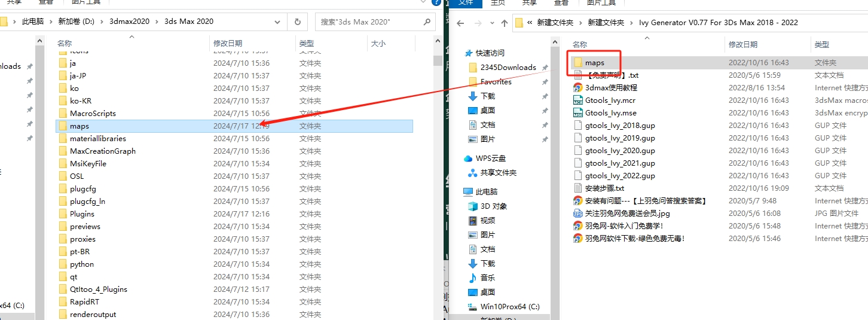Screen dimensions: 868x320
Task: Expand the « hidden breadcrumb path in right window
Action: 530,23
